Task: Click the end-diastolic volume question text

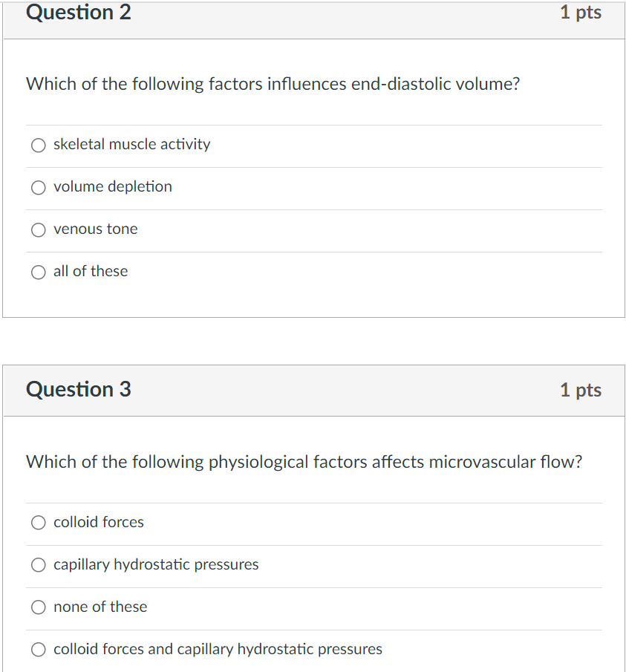Action: coord(273,84)
